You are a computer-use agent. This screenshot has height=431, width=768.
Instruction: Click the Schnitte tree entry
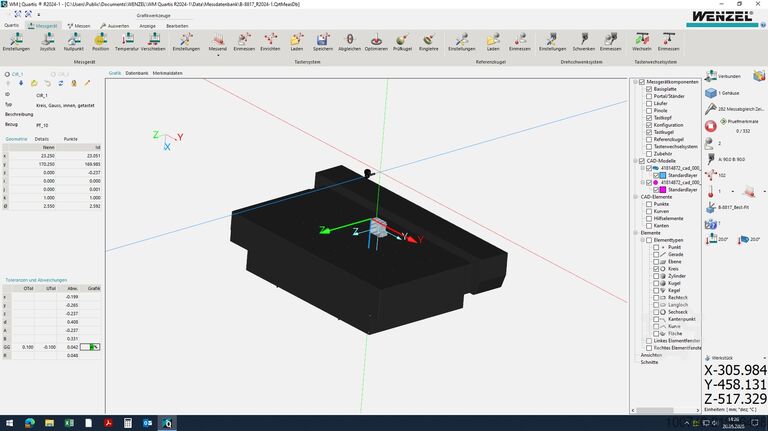pos(649,362)
